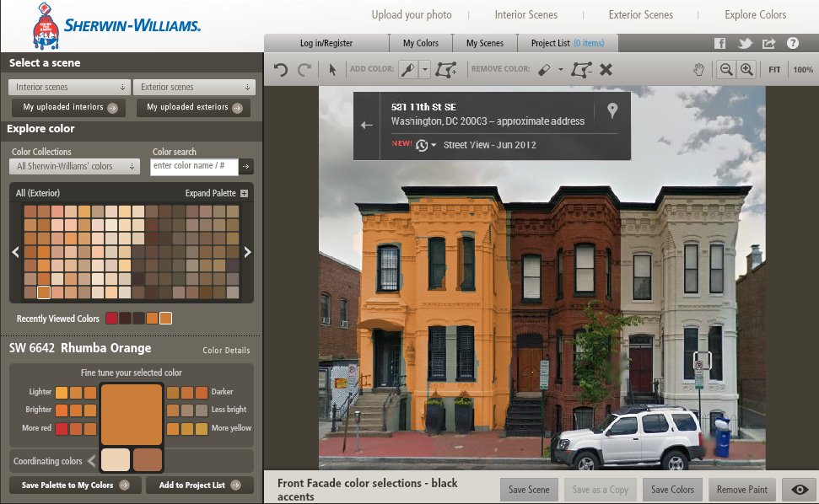The width and height of the screenshot is (819, 504).
Task: Share the scene on Facebook
Action: (x=719, y=42)
